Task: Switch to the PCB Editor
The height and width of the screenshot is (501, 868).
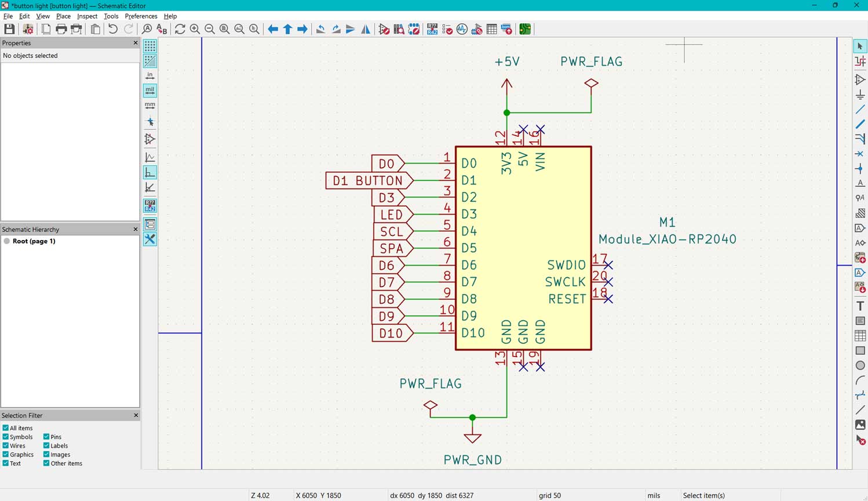Action: [x=524, y=29]
